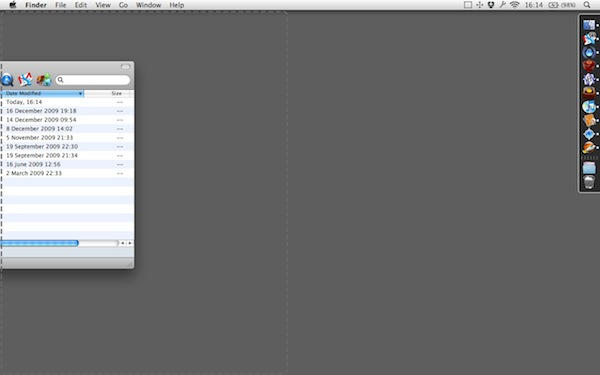
Task: Open the Wi-Fi status menu
Action: point(515,5)
